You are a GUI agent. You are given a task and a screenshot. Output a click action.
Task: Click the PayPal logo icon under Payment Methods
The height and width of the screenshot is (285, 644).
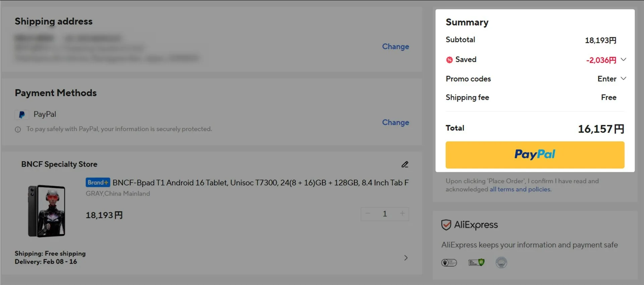(22, 115)
